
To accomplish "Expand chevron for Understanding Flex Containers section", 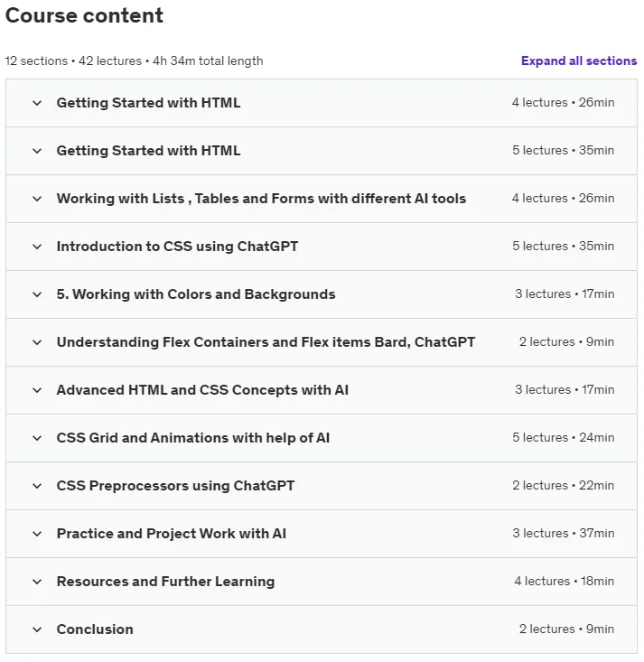I will click(x=37, y=342).
